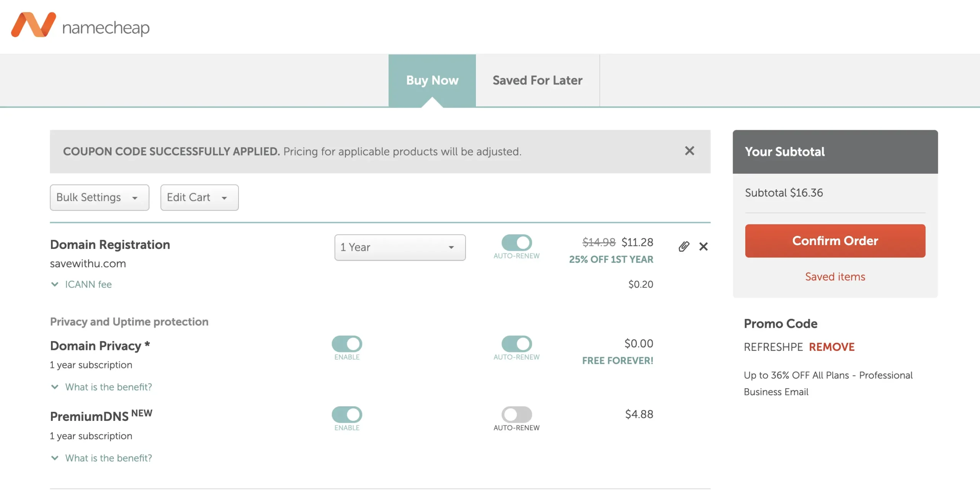Click the Subtotal $16.36 text
The width and height of the screenshot is (980, 494).
[x=784, y=193]
